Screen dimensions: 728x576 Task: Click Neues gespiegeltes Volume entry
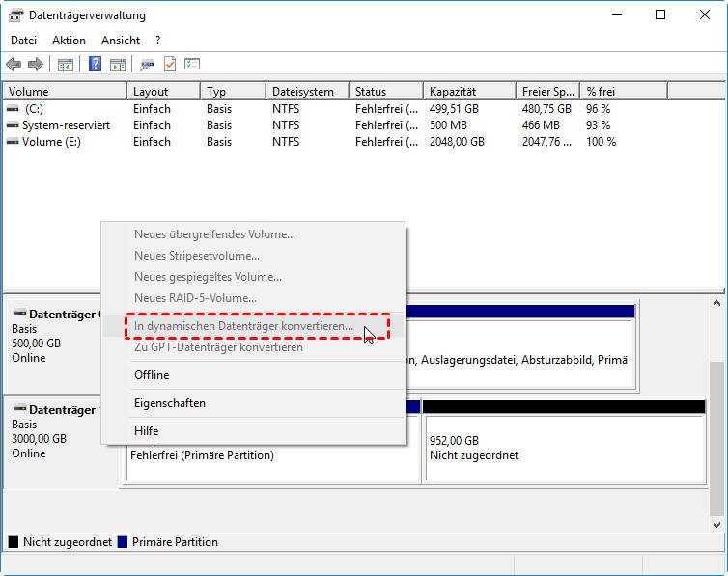[x=254, y=277]
